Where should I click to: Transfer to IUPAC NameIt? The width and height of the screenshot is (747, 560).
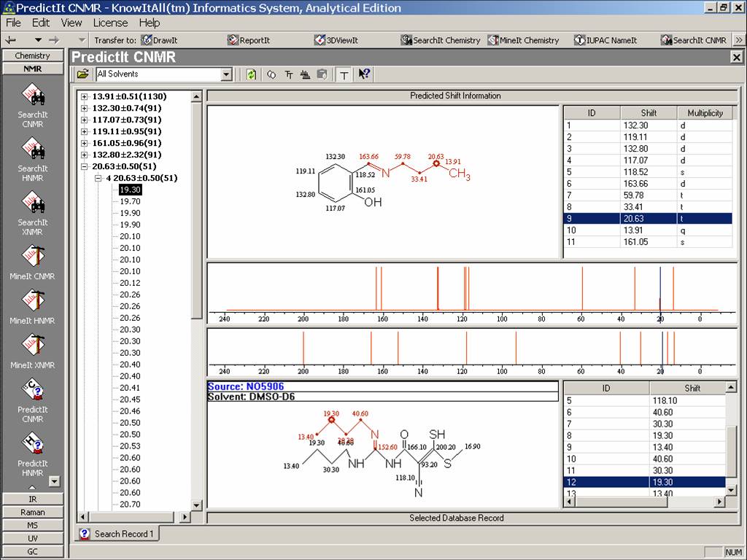click(605, 41)
